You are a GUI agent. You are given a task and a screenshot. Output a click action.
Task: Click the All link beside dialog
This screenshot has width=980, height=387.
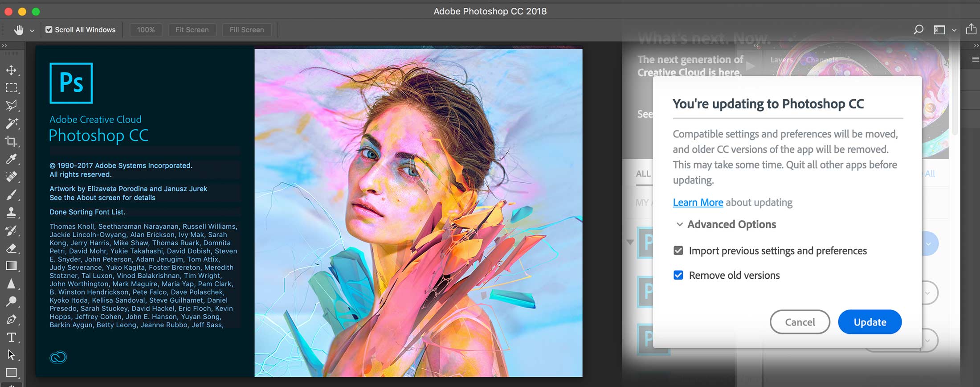point(930,174)
